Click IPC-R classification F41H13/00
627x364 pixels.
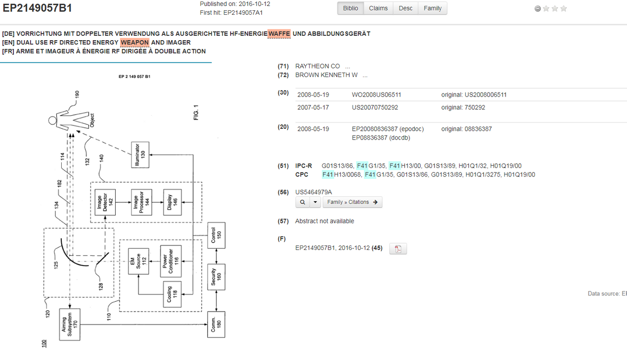pos(405,166)
